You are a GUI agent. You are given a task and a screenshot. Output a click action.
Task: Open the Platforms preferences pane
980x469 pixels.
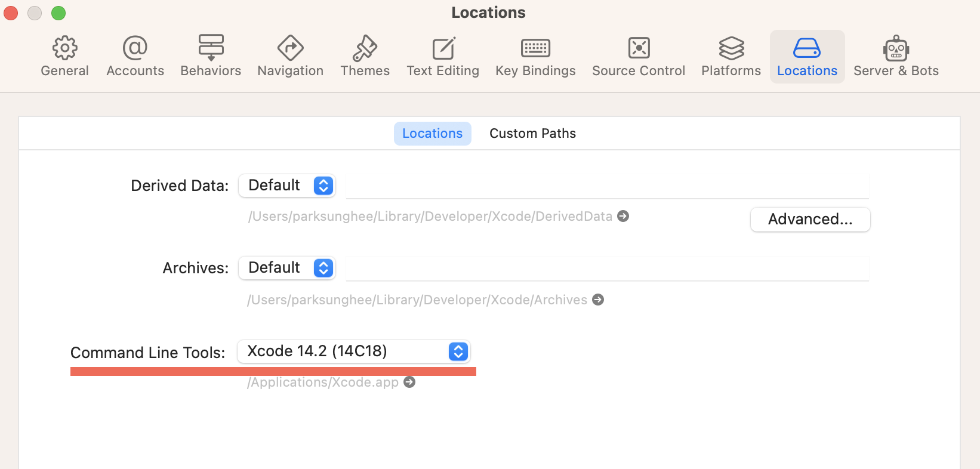tap(731, 57)
